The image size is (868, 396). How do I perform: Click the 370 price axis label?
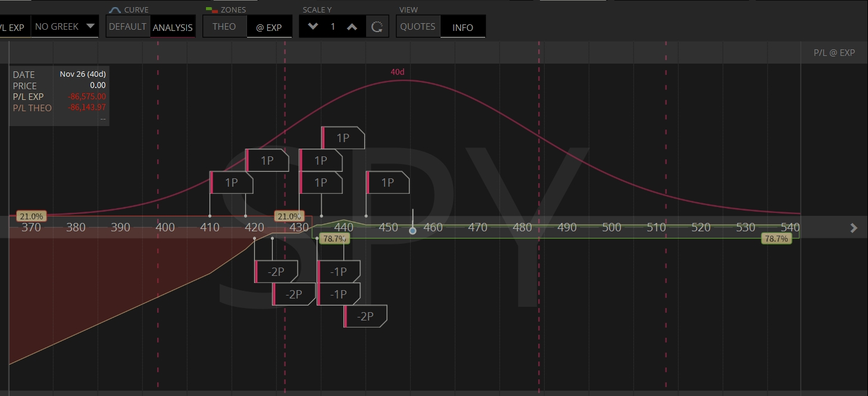tap(31, 227)
